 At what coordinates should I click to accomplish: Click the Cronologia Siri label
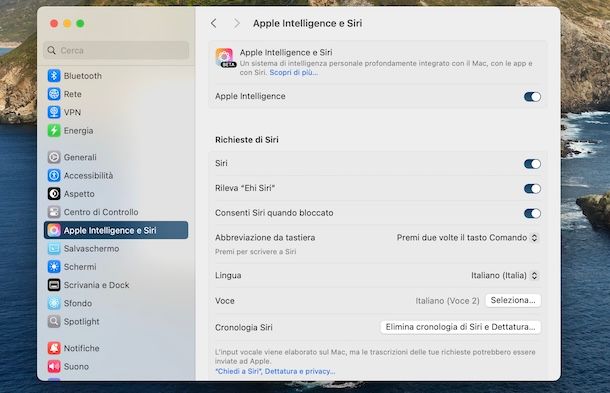[244, 328]
